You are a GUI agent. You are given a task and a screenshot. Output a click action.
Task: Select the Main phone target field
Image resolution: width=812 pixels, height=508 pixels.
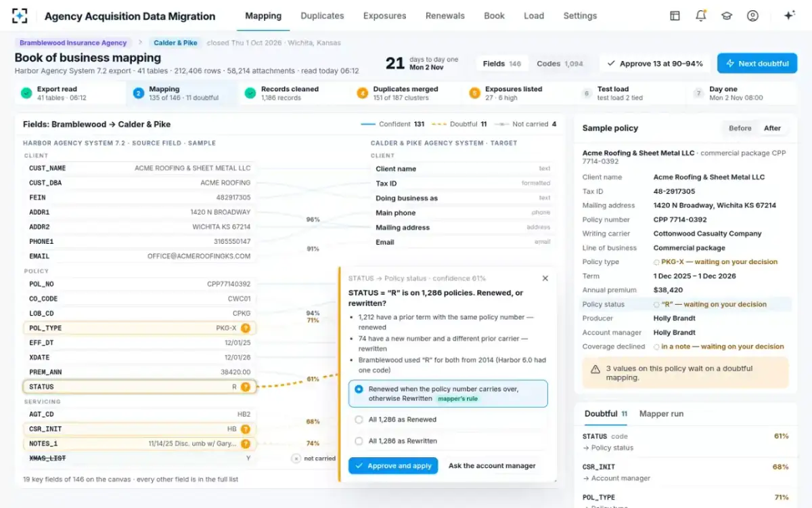(x=463, y=213)
